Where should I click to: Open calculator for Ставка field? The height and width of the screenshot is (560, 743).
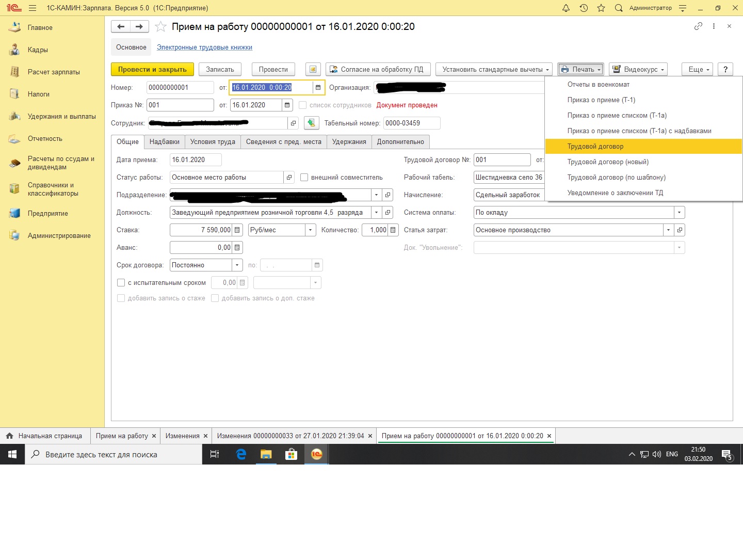237,230
